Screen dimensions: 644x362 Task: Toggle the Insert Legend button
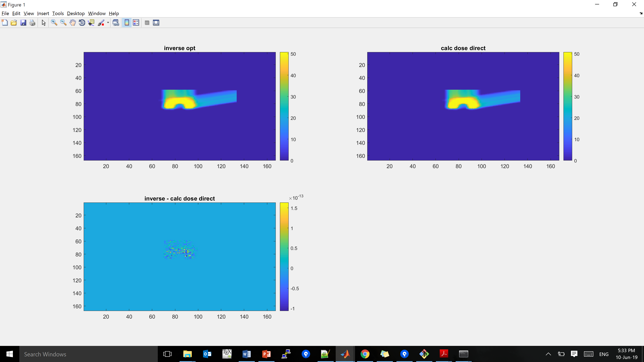tap(136, 23)
